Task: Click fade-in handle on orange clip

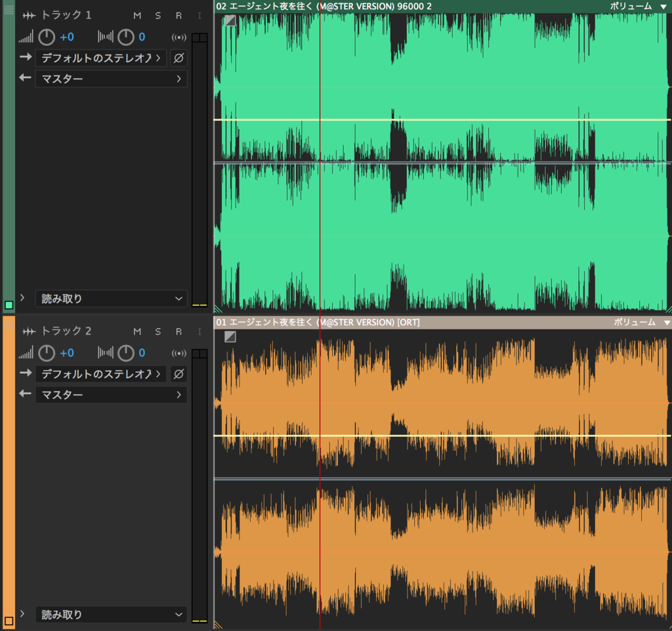Action: tap(230, 336)
